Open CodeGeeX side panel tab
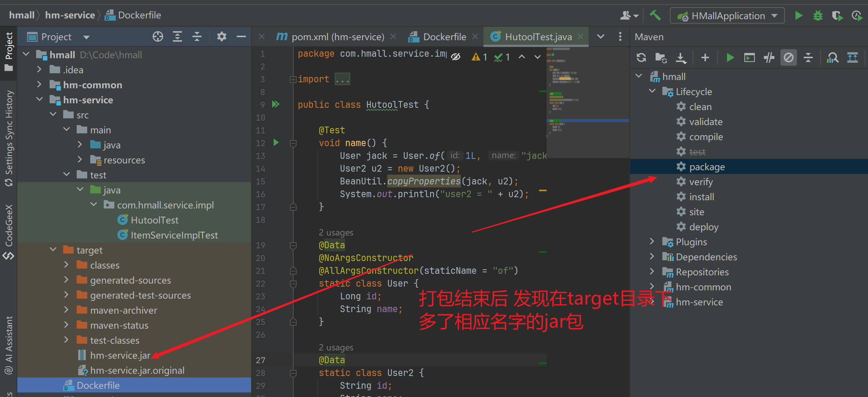 [x=9, y=232]
